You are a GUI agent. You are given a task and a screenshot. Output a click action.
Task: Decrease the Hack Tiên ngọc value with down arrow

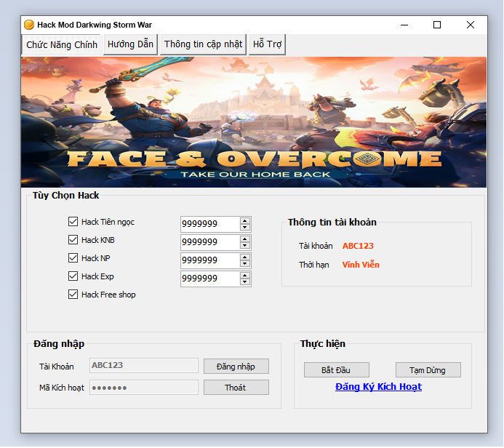pyautogui.click(x=245, y=227)
